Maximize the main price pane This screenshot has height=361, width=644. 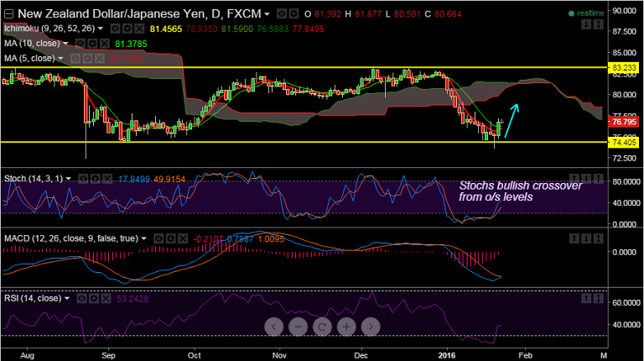pyautogui.click(x=599, y=24)
